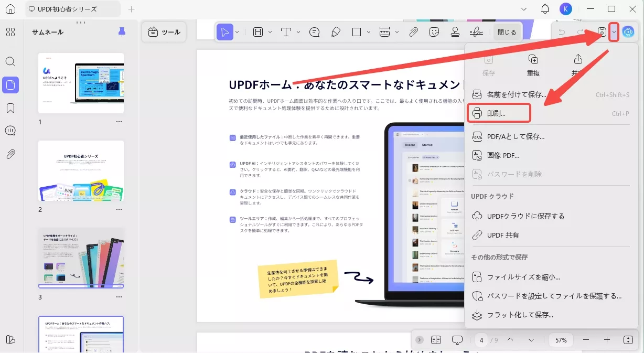Go to next page arrow
The width and height of the screenshot is (644, 353).
[x=531, y=340]
